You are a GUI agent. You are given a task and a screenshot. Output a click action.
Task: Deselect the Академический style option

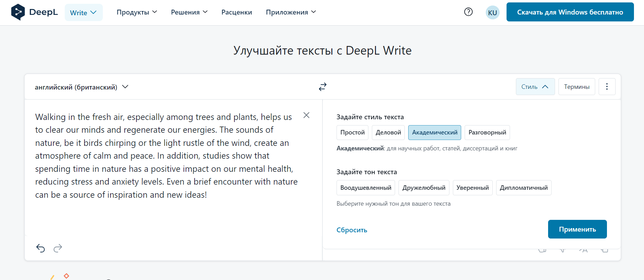(x=434, y=132)
